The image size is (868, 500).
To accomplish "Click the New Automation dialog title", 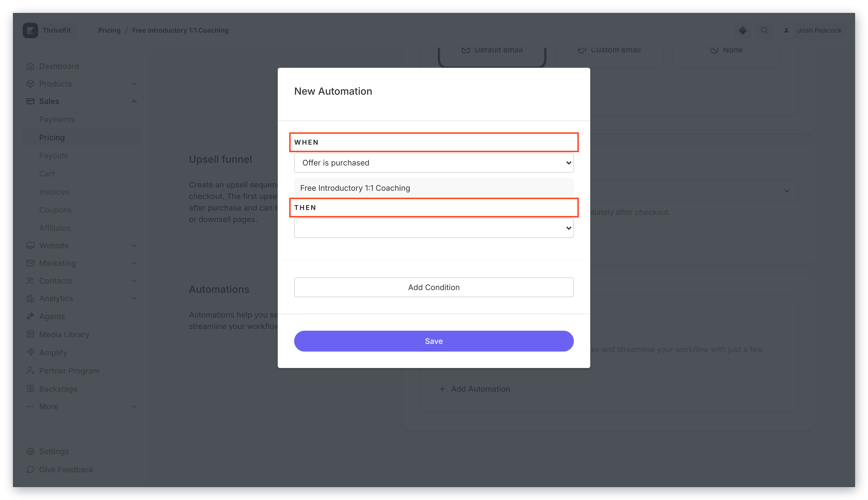I will tap(333, 91).
